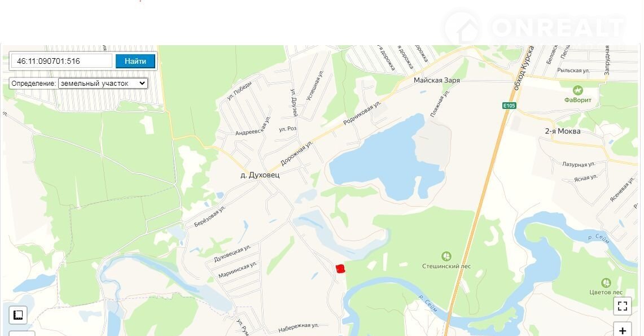Focus the cadastral number input field
This screenshot has height=336, width=644.
click(62, 61)
